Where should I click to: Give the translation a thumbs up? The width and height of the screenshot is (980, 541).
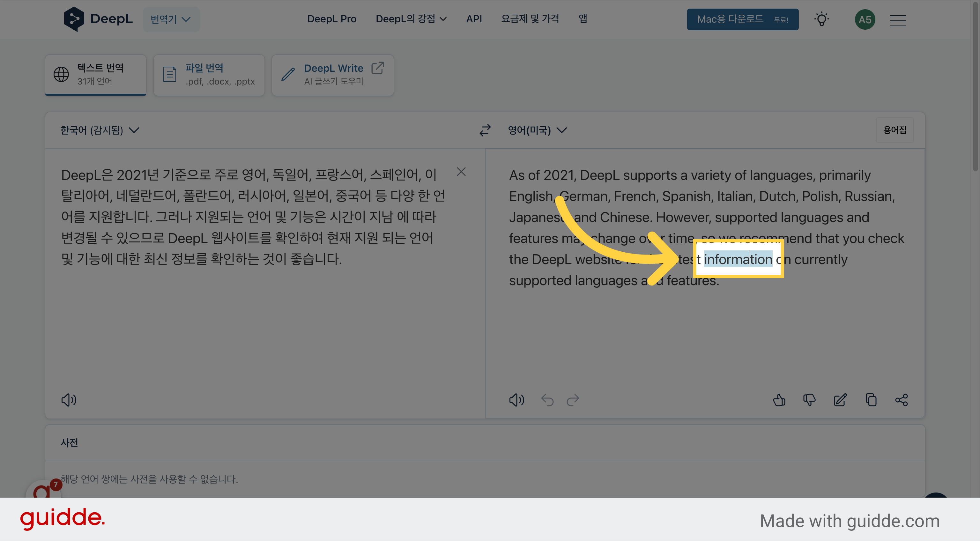pyautogui.click(x=779, y=400)
